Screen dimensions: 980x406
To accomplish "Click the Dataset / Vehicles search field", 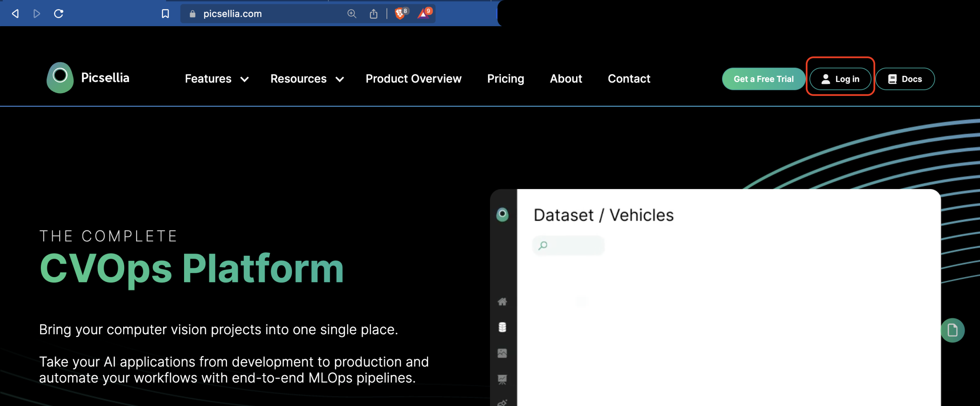I will (x=568, y=246).
